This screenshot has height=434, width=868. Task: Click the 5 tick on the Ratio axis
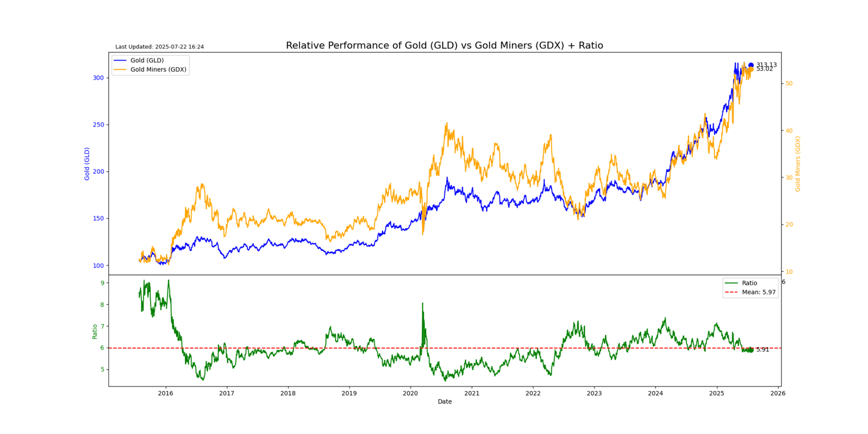tap(102, 370)
